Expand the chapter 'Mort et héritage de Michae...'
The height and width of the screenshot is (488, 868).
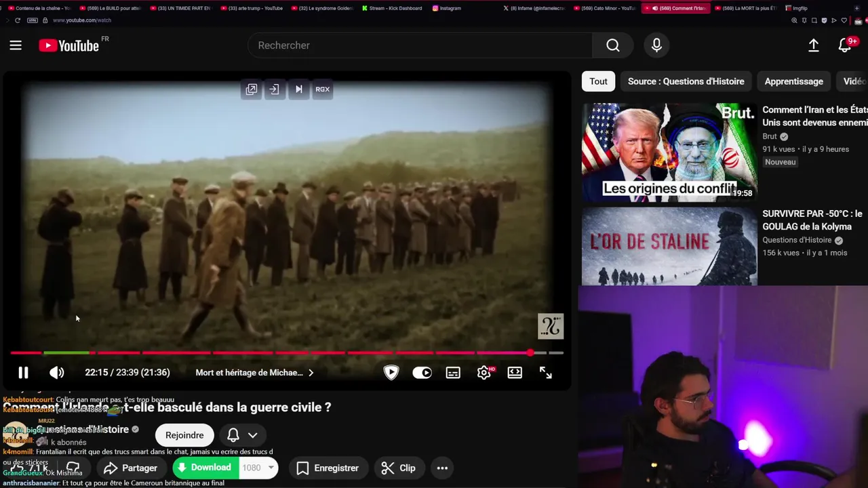click(x=254, y=373)
